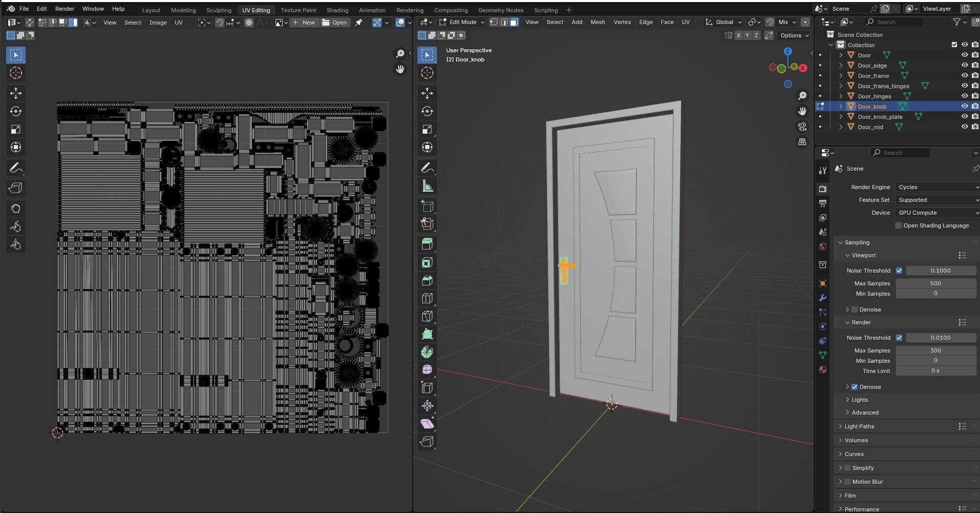This screenshot has height=513, width=980.
Task: Collapse the Sampling panel
Action: click(857, 242)
